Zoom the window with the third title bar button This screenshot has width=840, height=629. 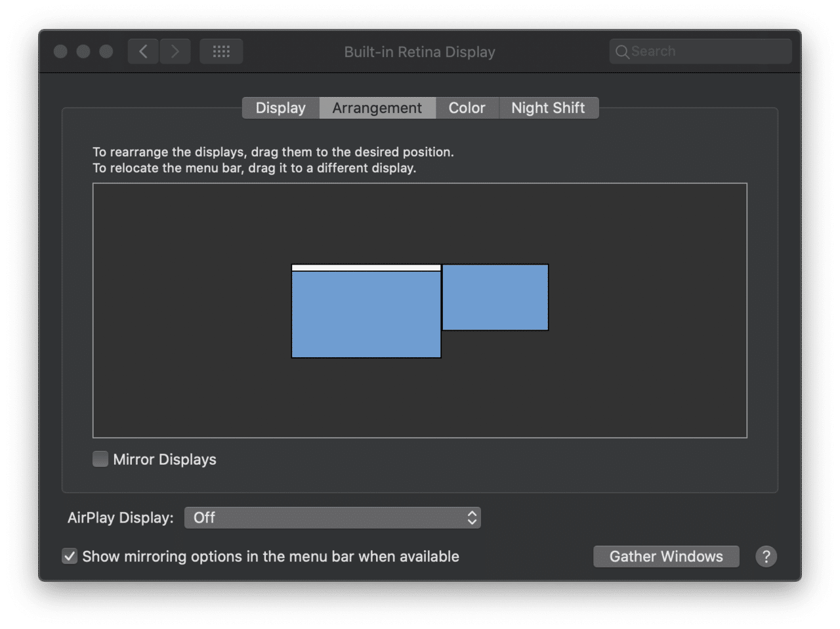tap(106, 51)
